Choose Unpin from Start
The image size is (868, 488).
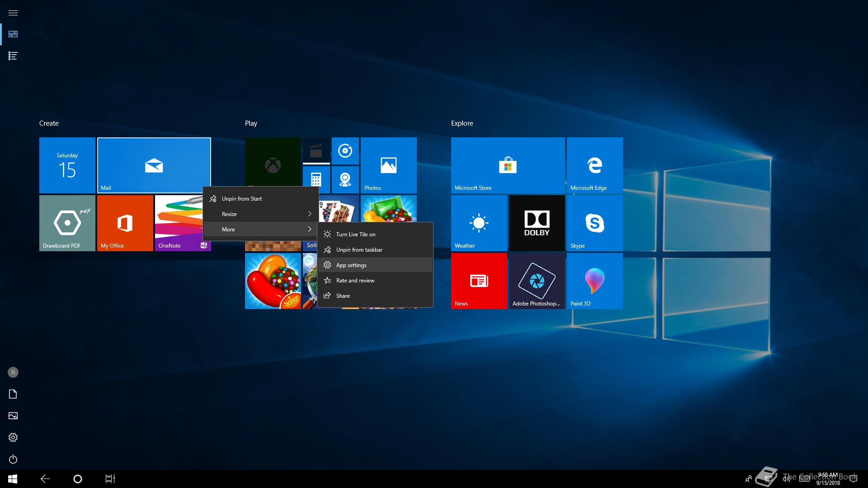click(261, 199)
